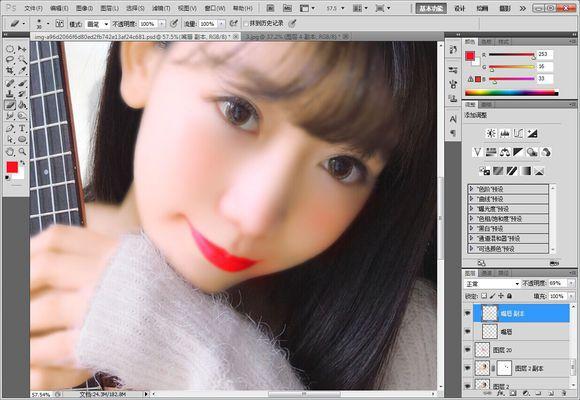580x400 pixels.
Task: Switch to the 色板 tab in color panel
Action: (x=486, y=42)
